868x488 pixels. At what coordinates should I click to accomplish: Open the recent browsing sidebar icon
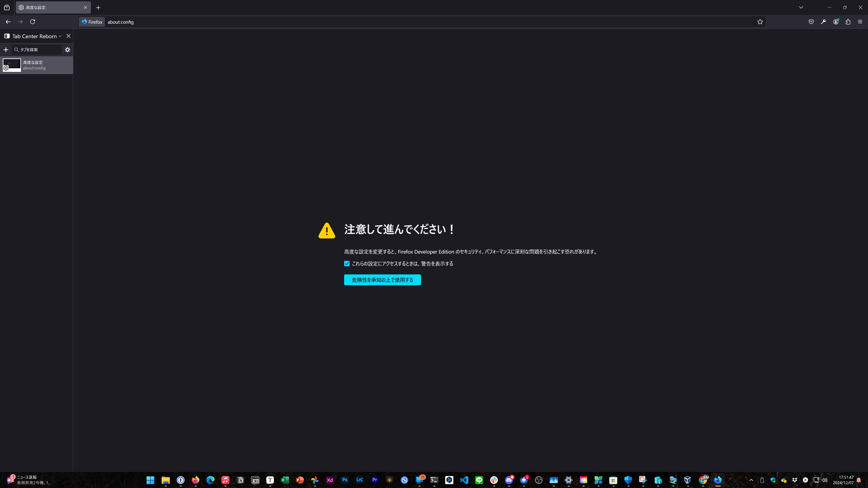pos(7,7)
